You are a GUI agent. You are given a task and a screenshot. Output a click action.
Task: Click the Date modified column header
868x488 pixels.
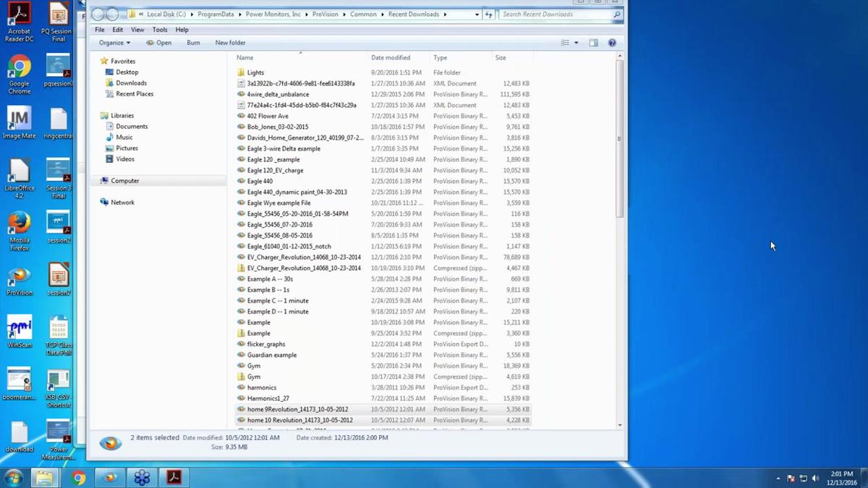click(391, 58)
